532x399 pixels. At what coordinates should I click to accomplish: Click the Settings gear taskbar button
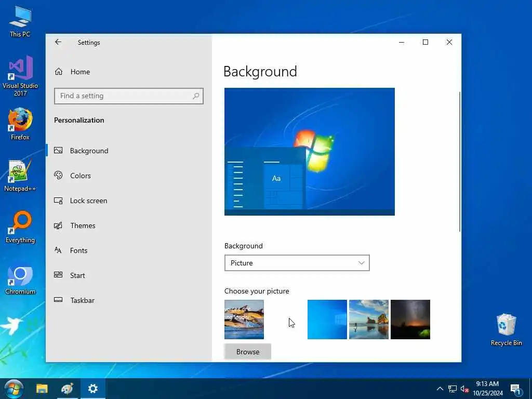(x=92, y=389)
